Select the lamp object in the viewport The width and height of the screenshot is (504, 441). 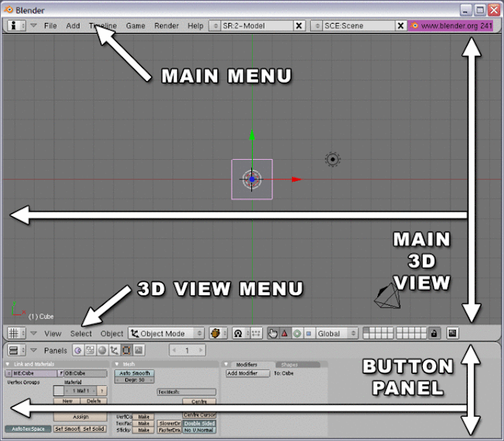click(332, 159)
